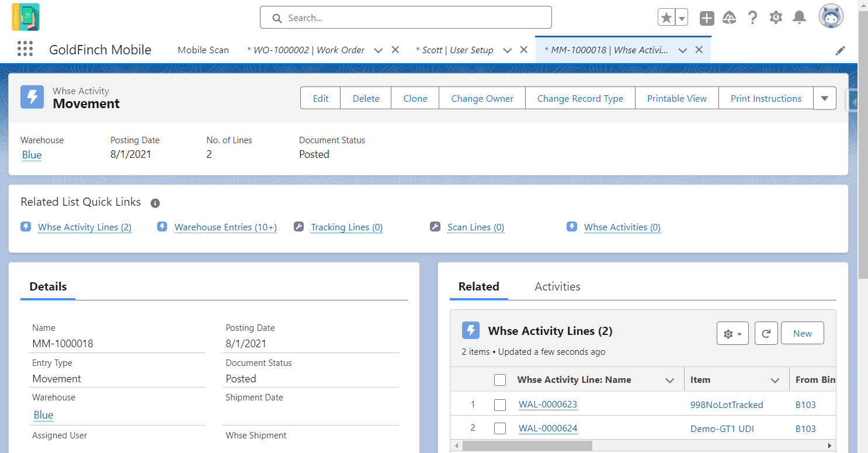Click the GoldFinch app logo
This screenshot has height=453, width=868.
(26, 17)
